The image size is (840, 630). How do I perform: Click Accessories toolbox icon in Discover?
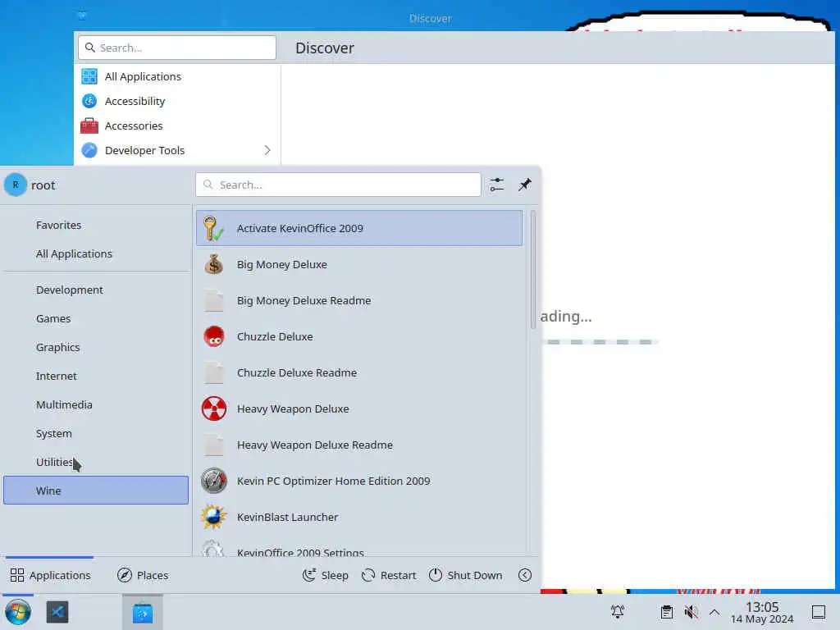(x=89, y=126)
